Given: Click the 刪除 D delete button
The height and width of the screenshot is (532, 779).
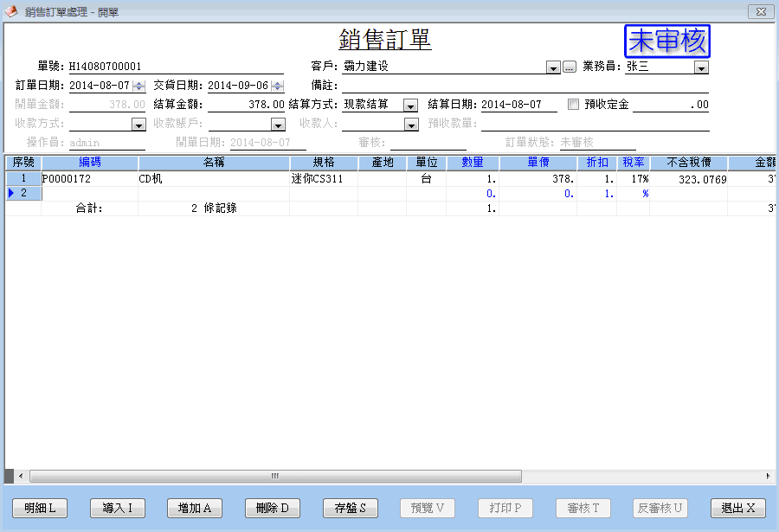Looking at the screenshot, I should pos(273,508).
